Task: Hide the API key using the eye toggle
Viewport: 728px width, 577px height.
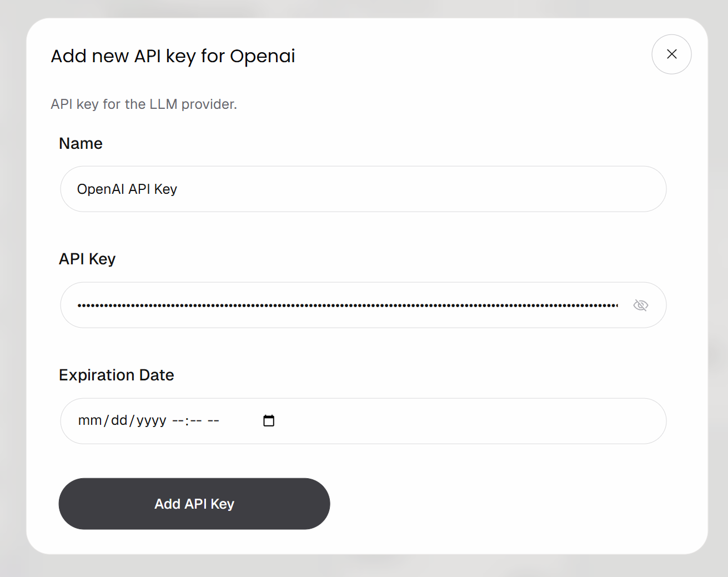Action: click(640, 305)
